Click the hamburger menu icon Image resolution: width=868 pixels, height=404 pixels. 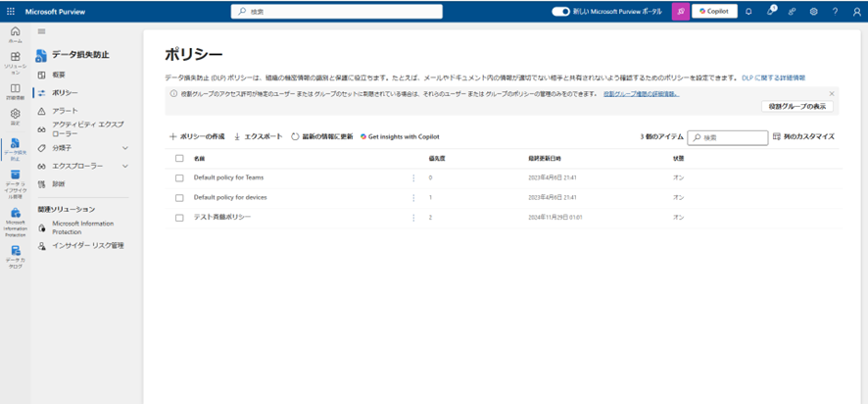[41, 31]
